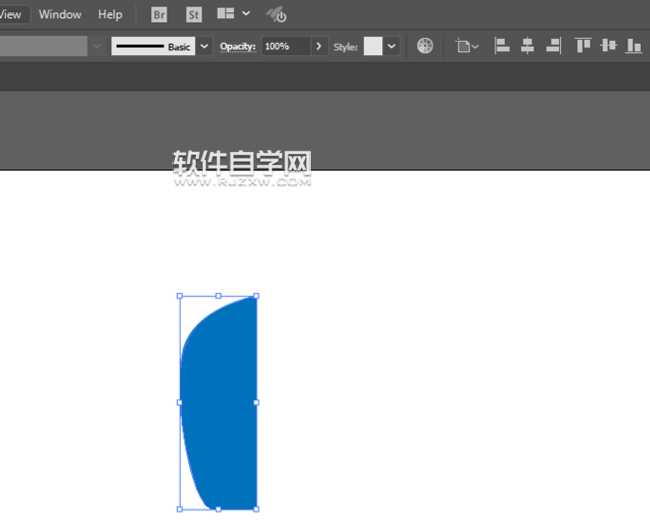Click the GPU Performance rocket icon

[276, 15]
